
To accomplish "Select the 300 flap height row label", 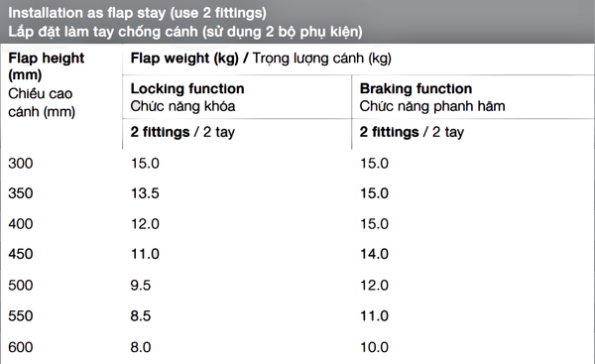I will [21, 164].
